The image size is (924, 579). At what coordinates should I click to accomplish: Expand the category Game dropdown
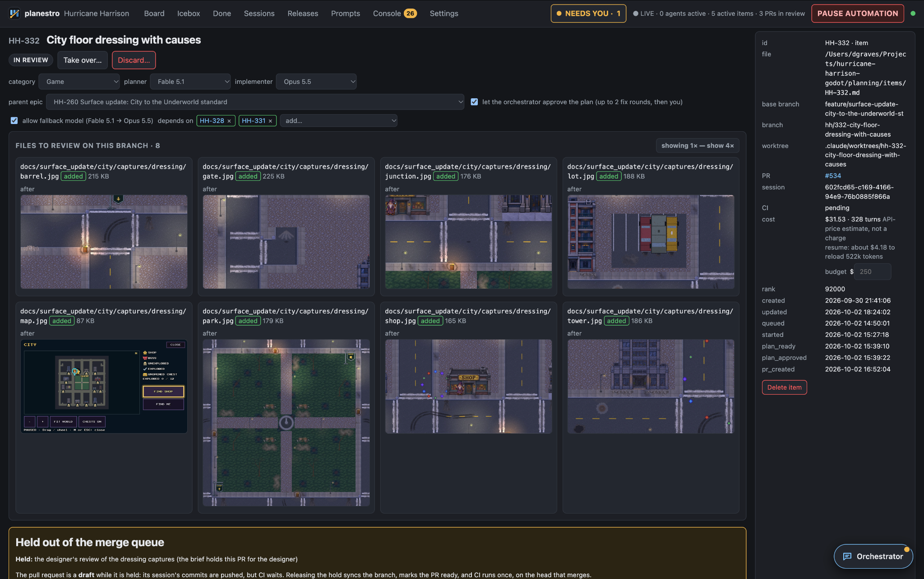pyautogui.click(x=79, y=82)
